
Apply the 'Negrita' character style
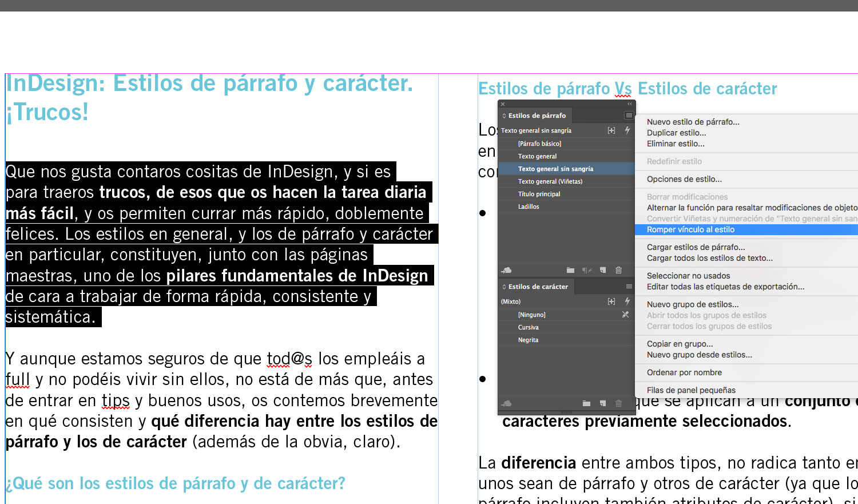point(528,340)
